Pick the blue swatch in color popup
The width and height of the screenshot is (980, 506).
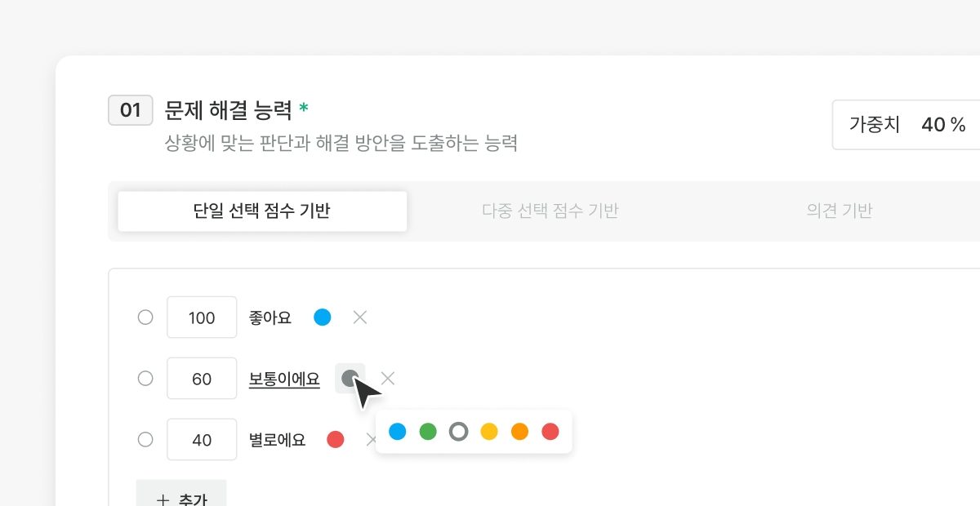398,432
